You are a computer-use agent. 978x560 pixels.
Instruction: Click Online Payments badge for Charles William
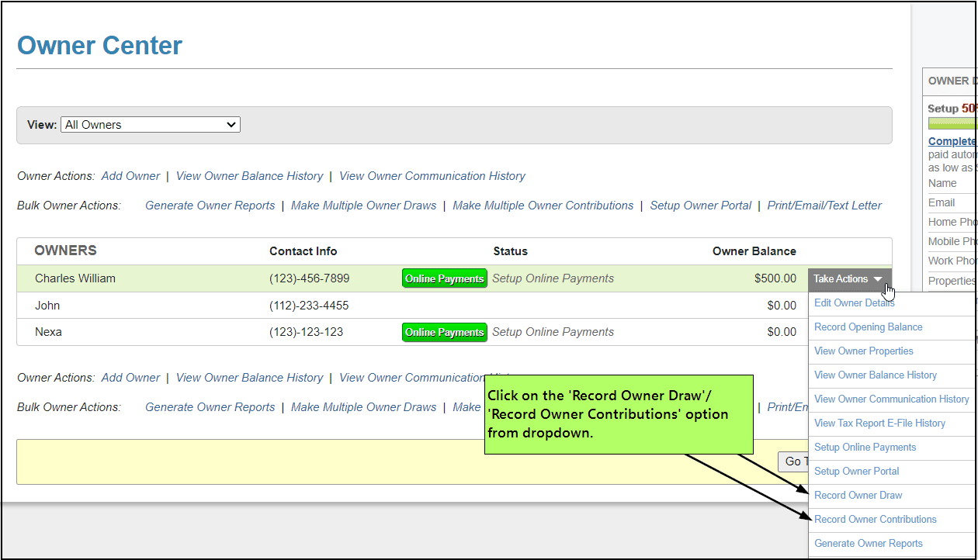(444, 279)
